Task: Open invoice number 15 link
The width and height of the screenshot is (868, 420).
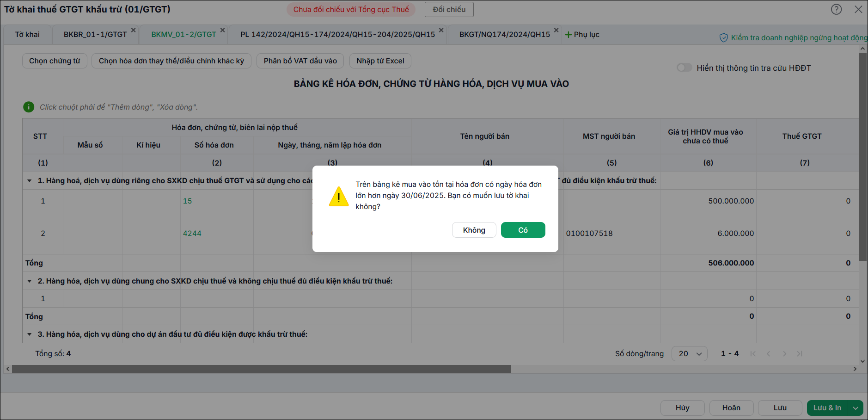Action: click(187, 201)
